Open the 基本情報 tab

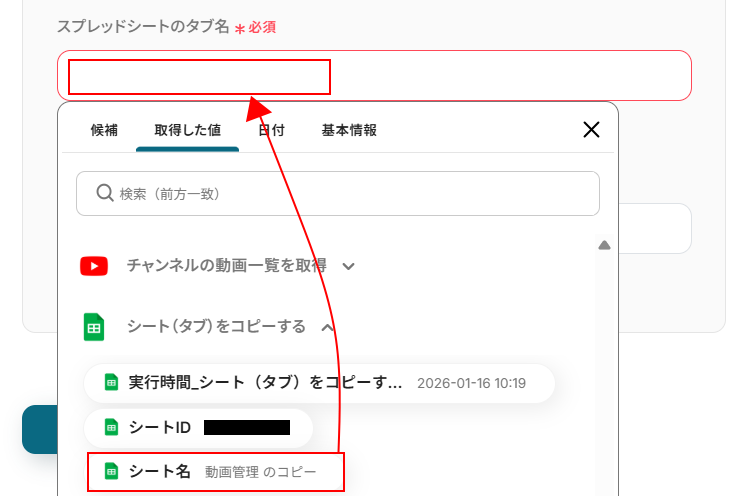pos(349,130)
